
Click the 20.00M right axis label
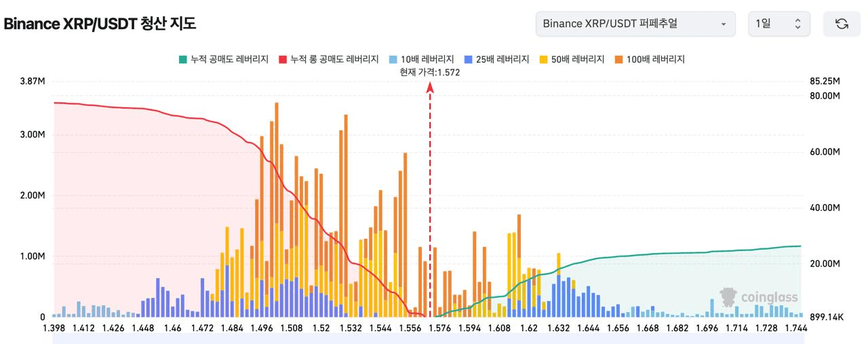825,263
